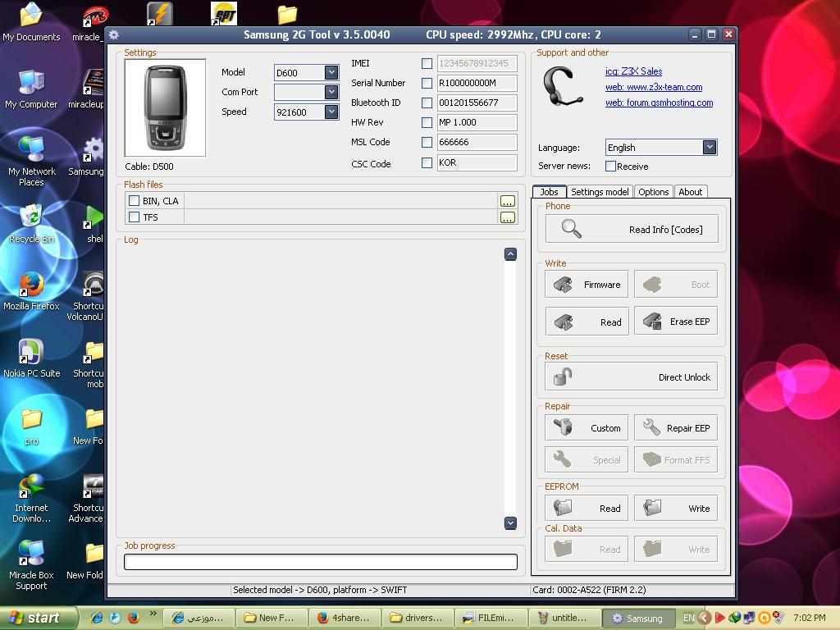Browse for BIN, CLA file button

(x=507, y=201)
